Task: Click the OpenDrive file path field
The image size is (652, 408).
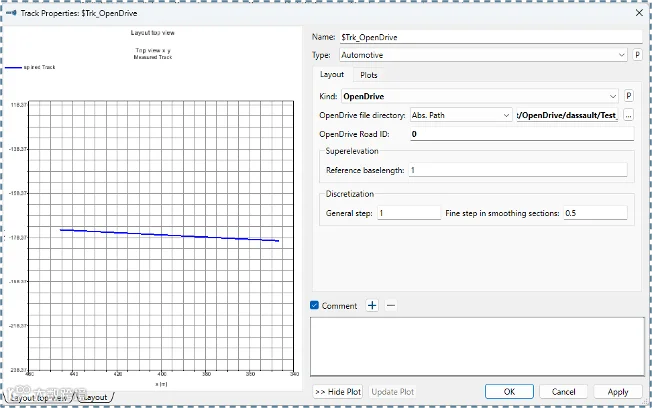Action: 567,115
